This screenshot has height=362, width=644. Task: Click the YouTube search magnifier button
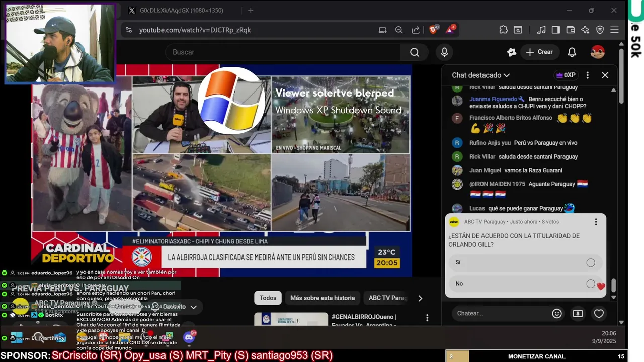[415, 52]
